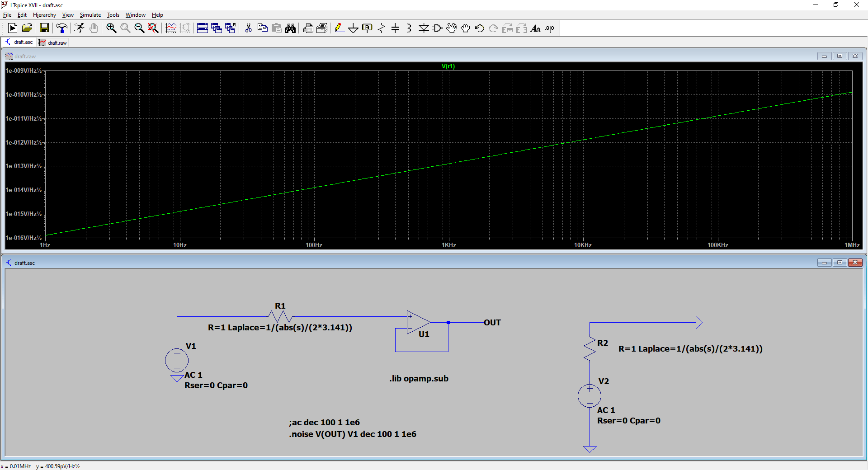This screenshot has height=470, width=868.
Task: Open the Simulate menu
Action: coord(90,14)
